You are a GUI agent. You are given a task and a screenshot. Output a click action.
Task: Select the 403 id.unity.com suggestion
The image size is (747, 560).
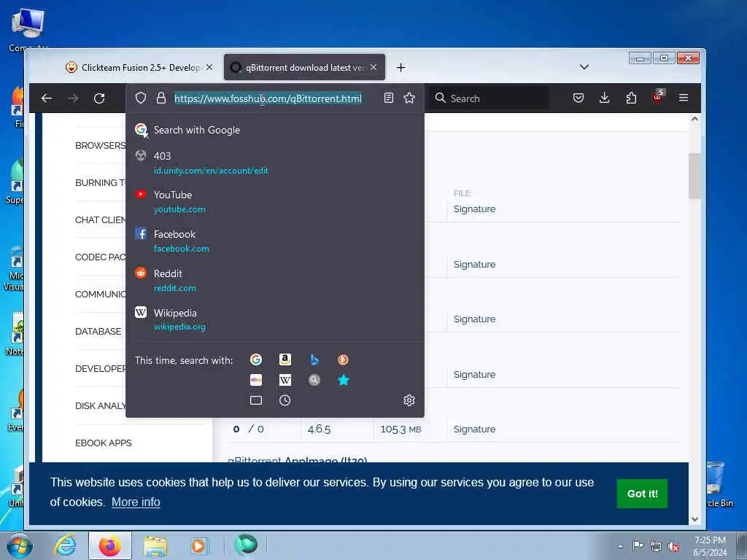275,163
